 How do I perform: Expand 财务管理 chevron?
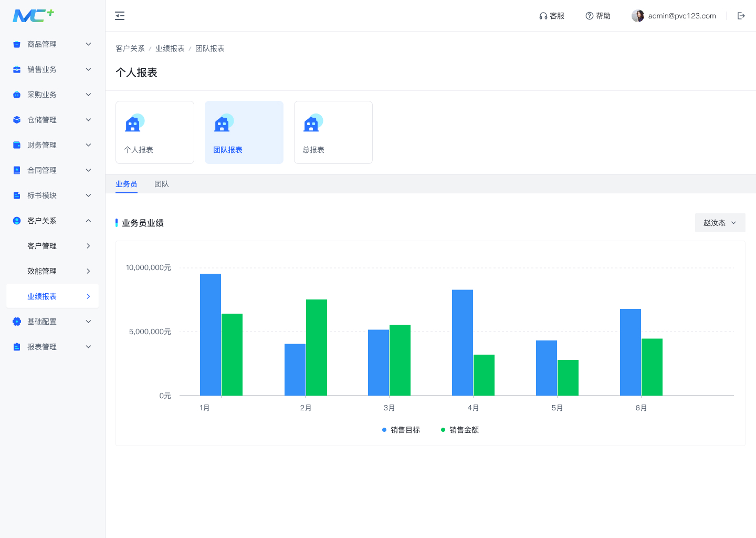pyautogui.click(x=88, y=145)
